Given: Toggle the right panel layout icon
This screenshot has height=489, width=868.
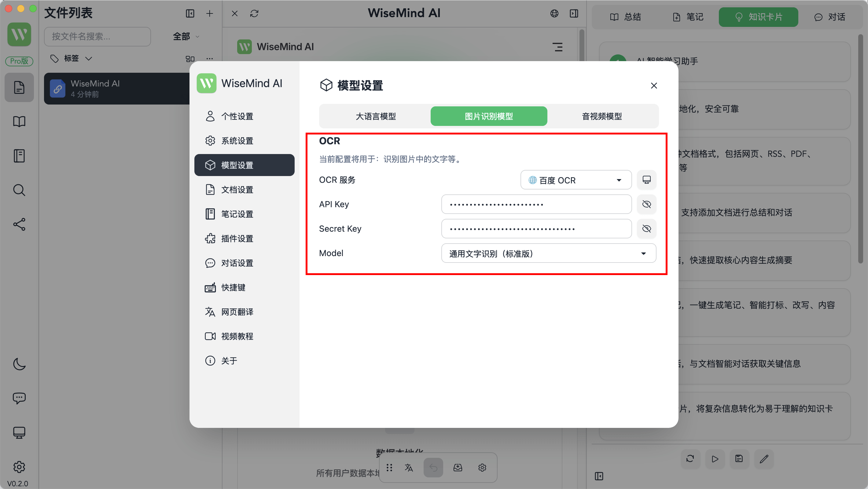Looking at the screenshot, I should click(x=574, y=13).
